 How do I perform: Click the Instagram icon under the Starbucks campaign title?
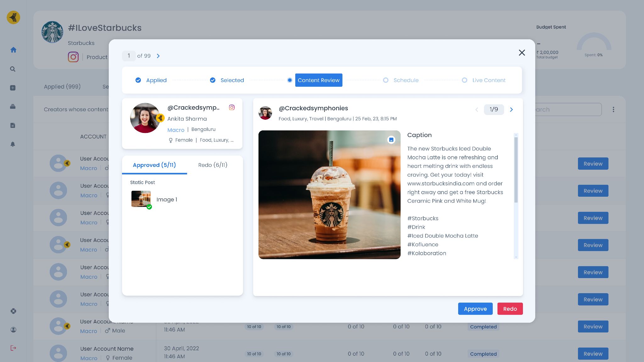pos(73,57)
